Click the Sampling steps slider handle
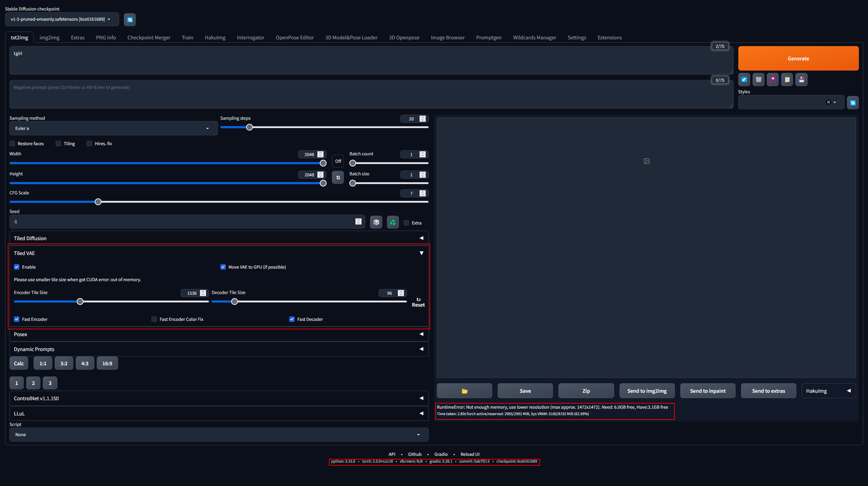 [250, 127]
